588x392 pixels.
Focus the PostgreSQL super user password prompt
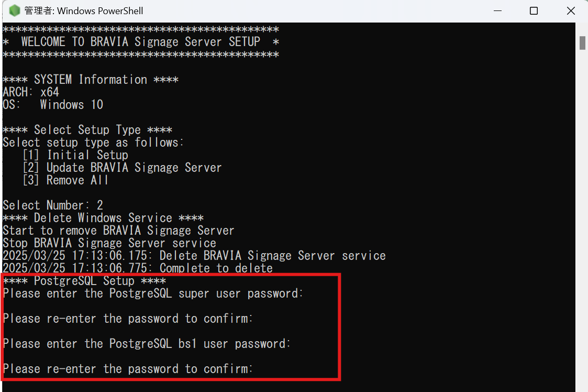coord(153,293)
